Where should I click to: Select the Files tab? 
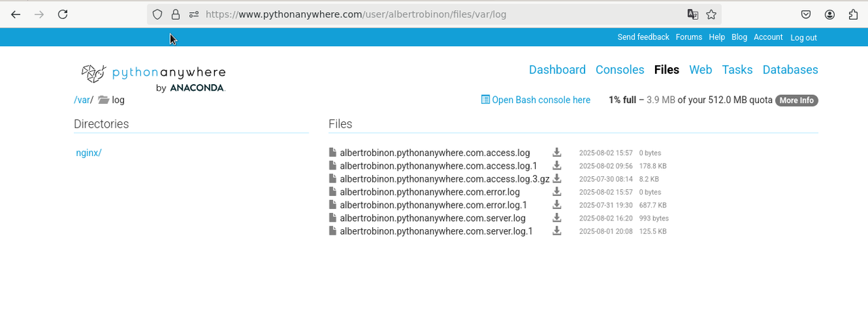pyautogui.click(x=667, y=70)
